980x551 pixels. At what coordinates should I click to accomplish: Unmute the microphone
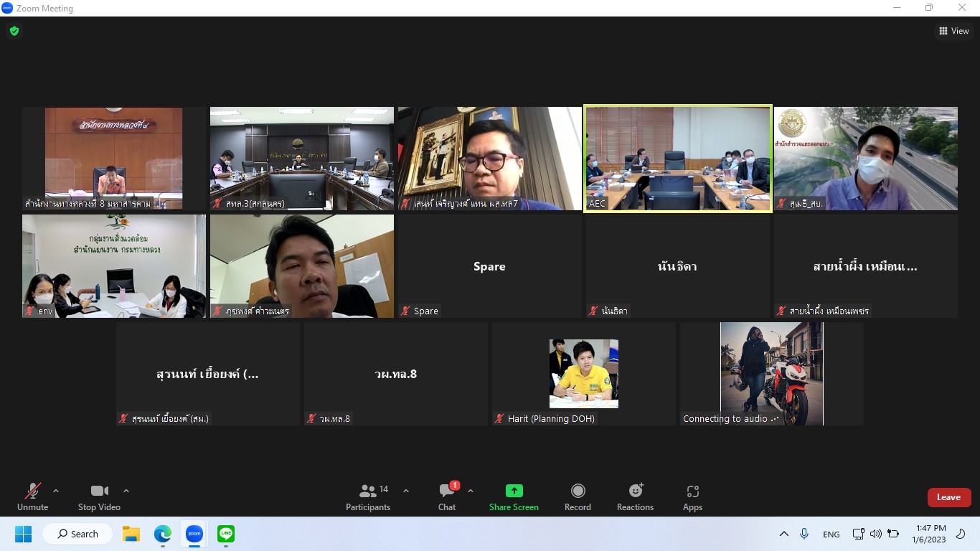(x=32, y=496)
